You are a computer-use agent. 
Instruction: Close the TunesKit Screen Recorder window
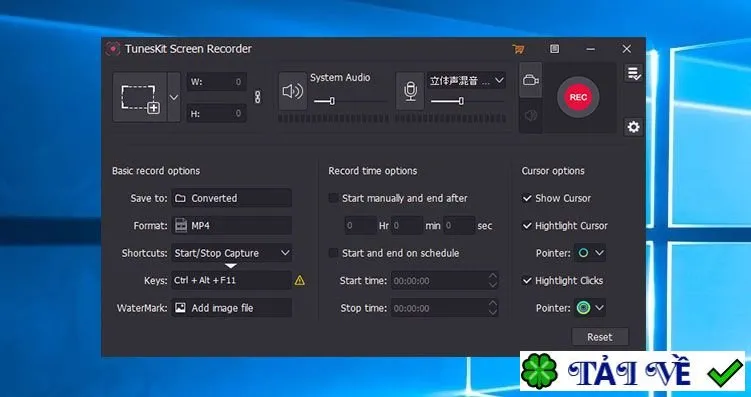[x=626, y=49]
